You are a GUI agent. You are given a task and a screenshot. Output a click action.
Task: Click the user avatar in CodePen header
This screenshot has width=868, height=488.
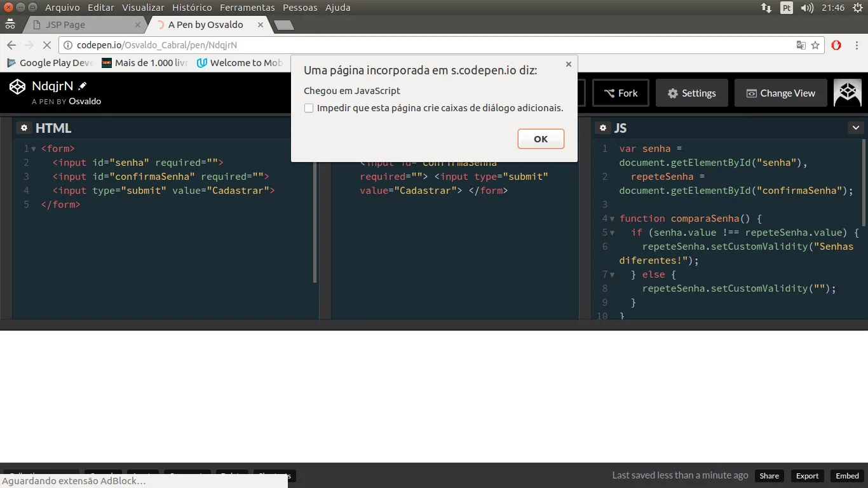(847, 93)
